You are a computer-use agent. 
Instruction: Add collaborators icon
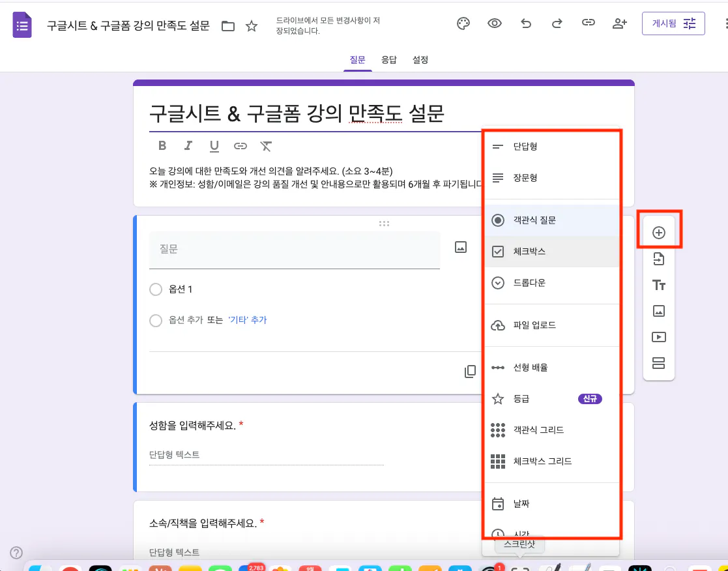(620, 23)
